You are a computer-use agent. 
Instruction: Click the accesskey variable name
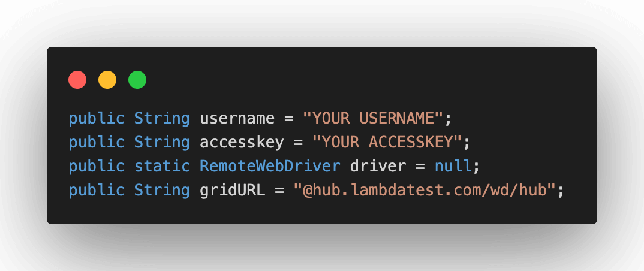coord(240,142)
